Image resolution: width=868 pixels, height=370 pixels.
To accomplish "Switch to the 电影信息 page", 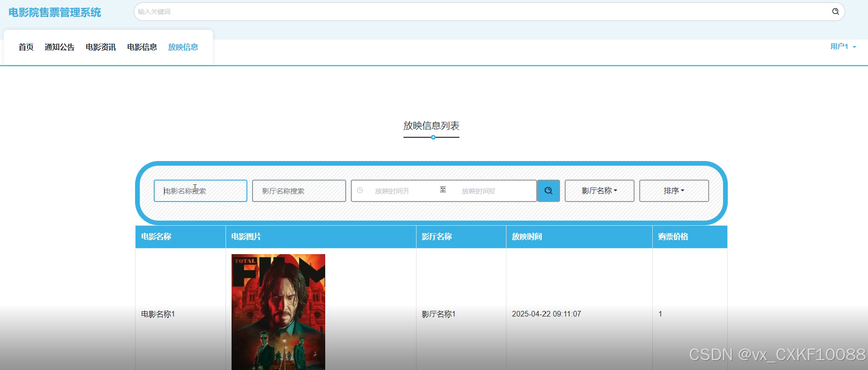I will click(x=142, y=47).
